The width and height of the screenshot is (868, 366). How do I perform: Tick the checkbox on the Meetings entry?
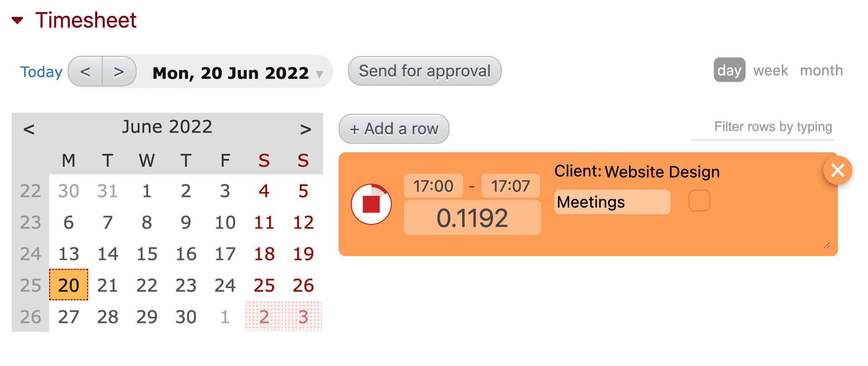pos(699,202)
